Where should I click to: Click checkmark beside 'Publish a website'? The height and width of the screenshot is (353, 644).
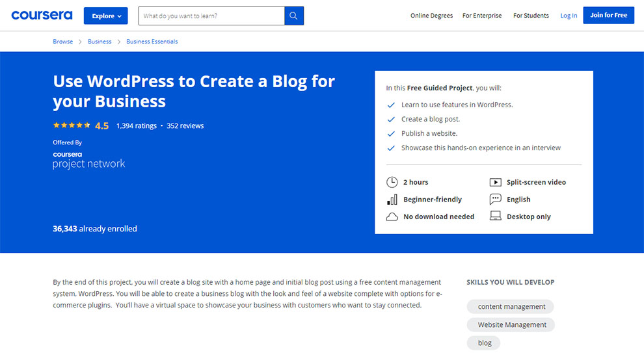(391, 134)
